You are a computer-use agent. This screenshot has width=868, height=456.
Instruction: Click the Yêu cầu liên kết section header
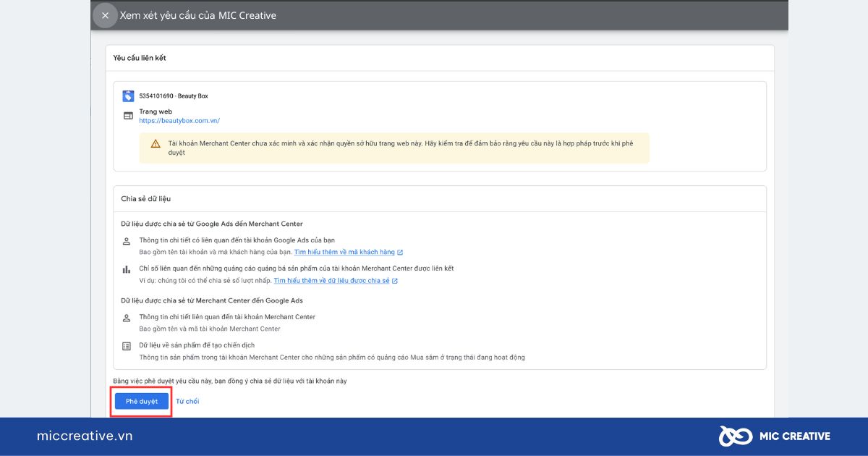[x=140, y=58]
